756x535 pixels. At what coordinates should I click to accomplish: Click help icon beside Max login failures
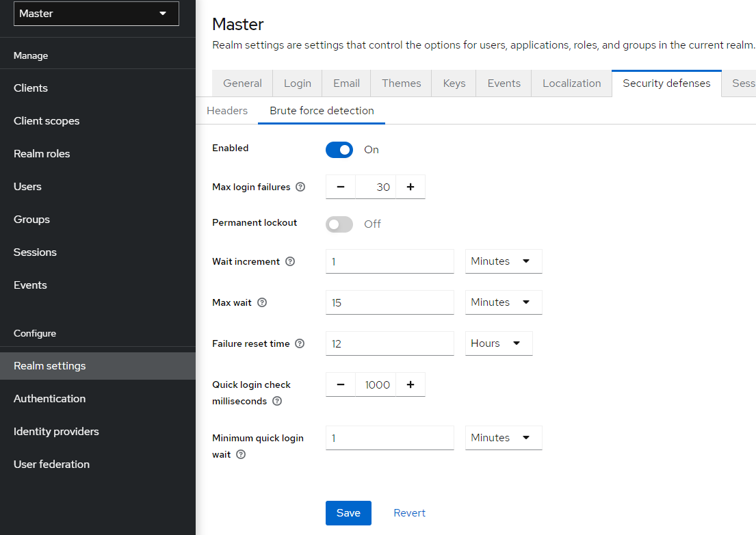300,187
